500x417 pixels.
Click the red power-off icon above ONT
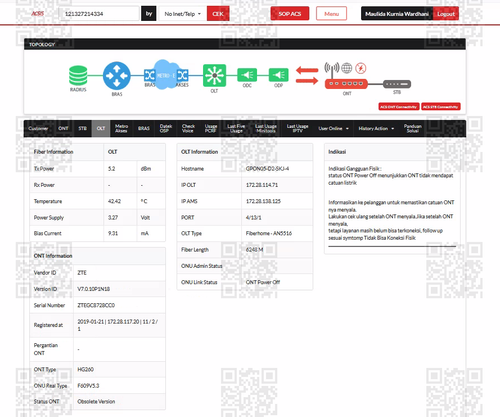pos(361,68)
